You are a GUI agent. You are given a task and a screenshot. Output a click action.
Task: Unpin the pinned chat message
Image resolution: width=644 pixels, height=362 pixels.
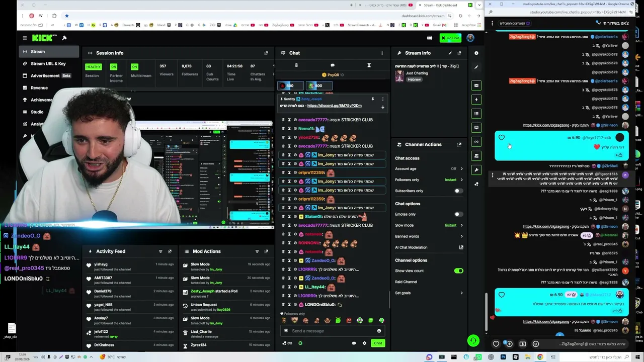[x=373, y=99]
